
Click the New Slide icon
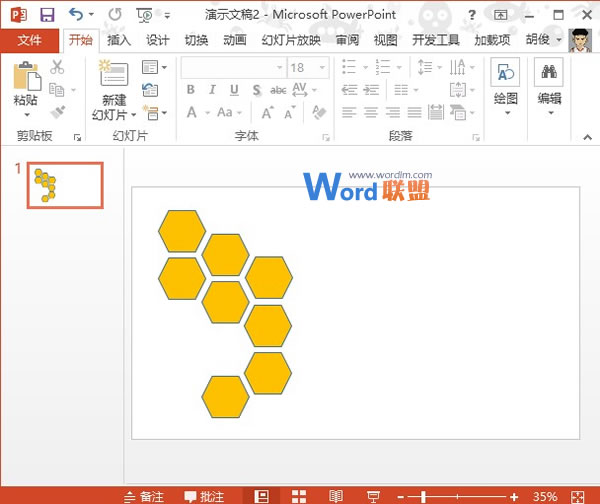(x=113, y=73)
